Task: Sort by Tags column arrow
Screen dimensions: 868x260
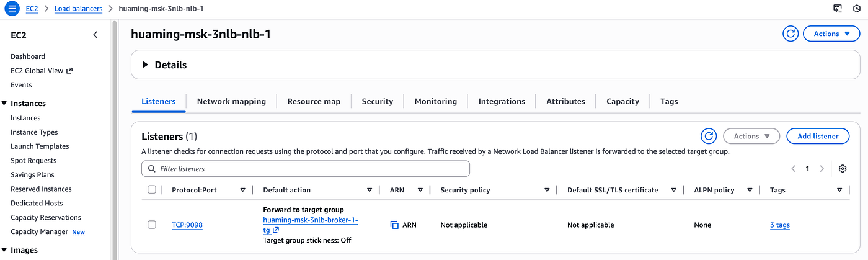Action: point(839,190)
